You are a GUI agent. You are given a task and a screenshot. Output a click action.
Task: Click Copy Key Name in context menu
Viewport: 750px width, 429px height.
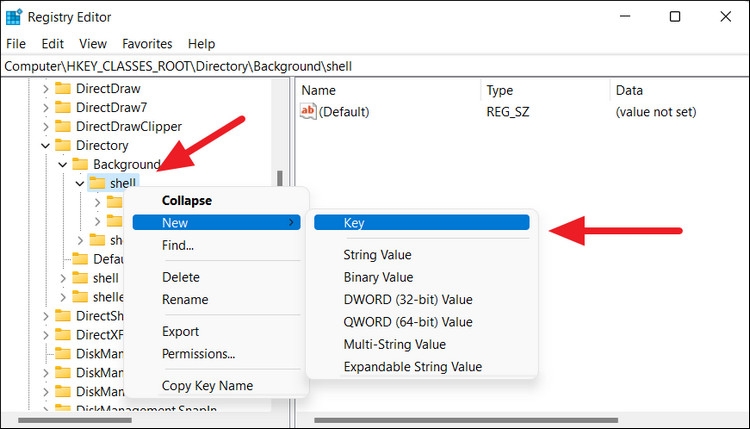pyautogui.click(x=207, y=386)
